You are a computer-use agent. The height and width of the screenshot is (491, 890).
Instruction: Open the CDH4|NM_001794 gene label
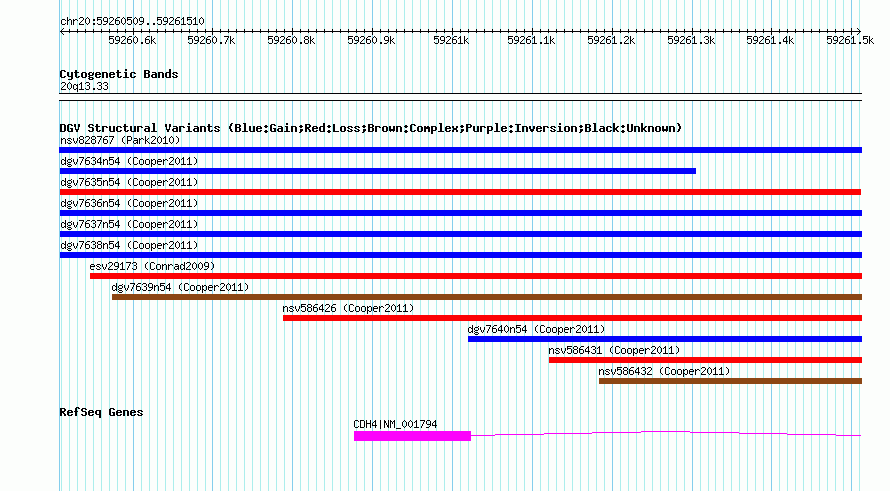pos(395,425)
